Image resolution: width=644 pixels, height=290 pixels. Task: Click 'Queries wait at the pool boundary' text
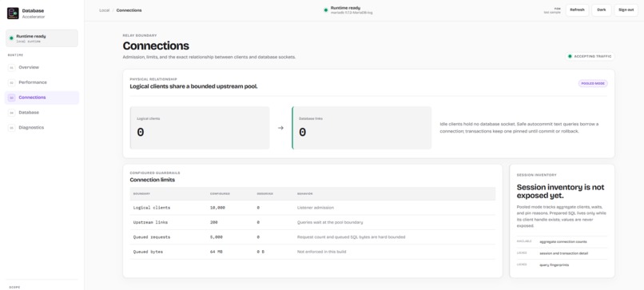click(330, 222)
